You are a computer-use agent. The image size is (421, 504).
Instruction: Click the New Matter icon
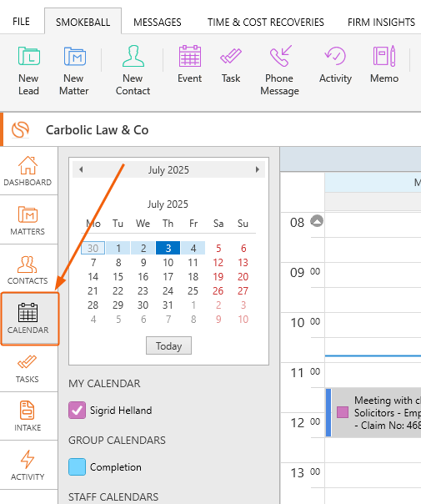(74, 57)
